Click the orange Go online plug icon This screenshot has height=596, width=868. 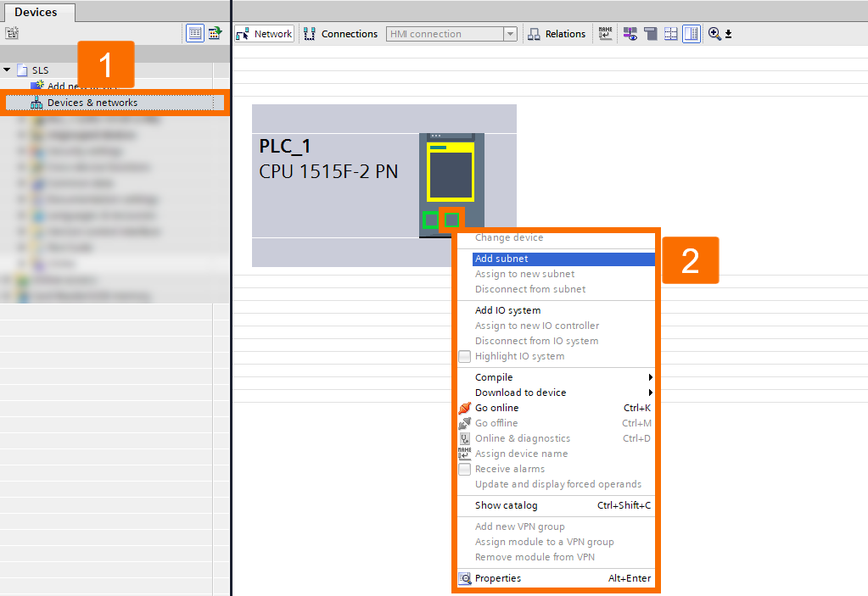[x=464, y=408]
